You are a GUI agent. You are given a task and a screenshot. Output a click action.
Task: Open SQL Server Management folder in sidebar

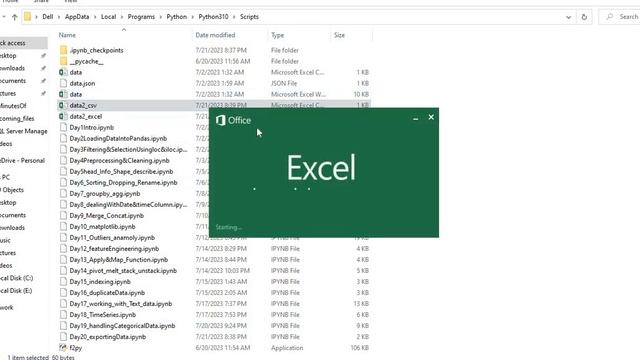[x=24, y=131]
